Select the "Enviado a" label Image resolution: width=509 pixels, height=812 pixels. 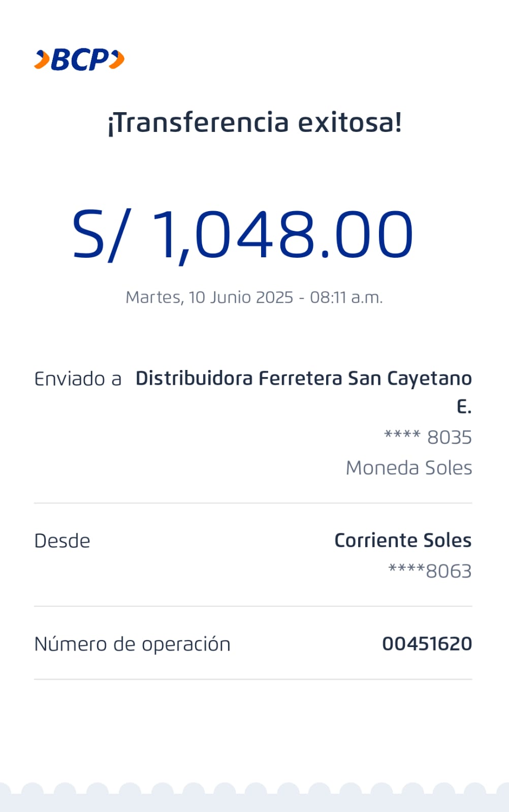78,379
